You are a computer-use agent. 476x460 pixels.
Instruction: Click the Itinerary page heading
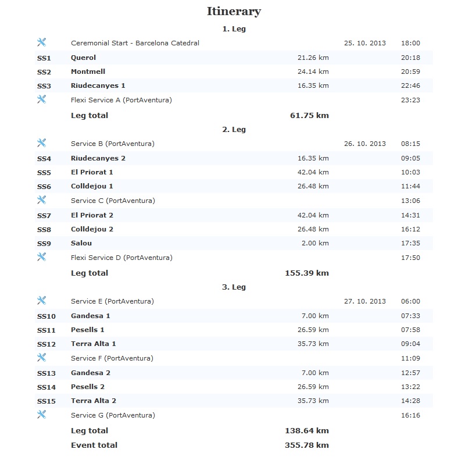(x=234, y=11)
